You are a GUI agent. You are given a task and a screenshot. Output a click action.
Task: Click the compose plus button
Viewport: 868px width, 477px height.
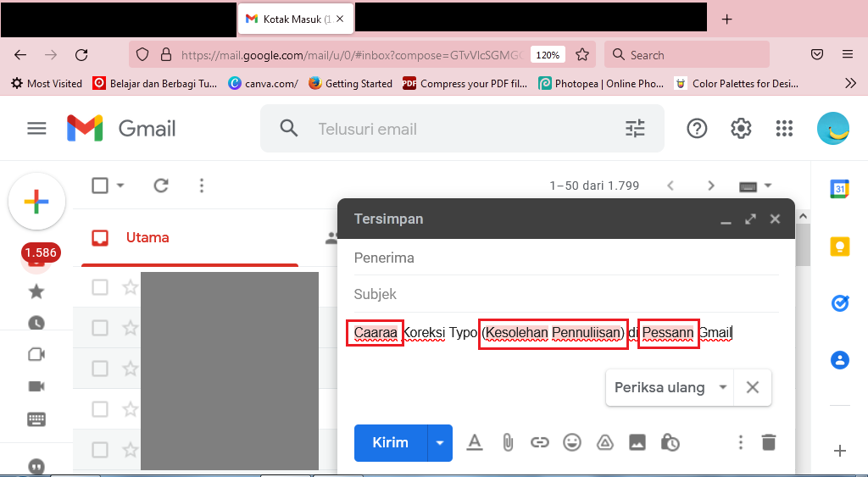point(36,202)
